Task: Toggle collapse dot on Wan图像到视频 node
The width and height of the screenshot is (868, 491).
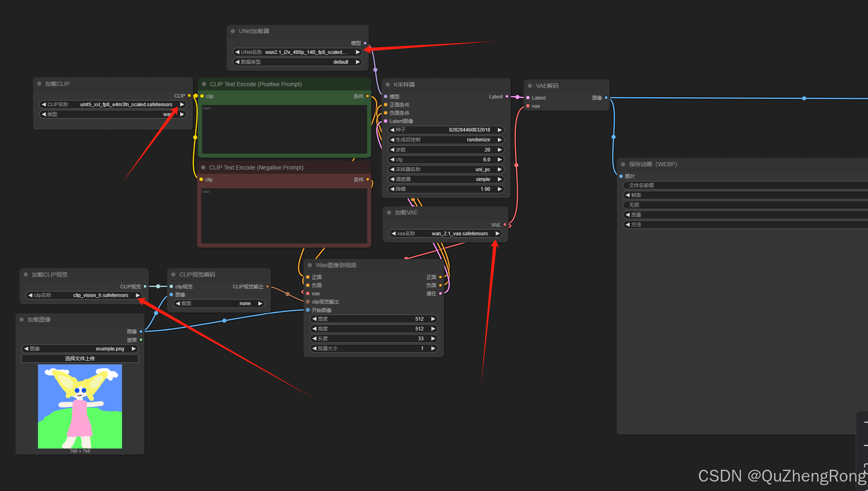Action: [x=310, y=265]
